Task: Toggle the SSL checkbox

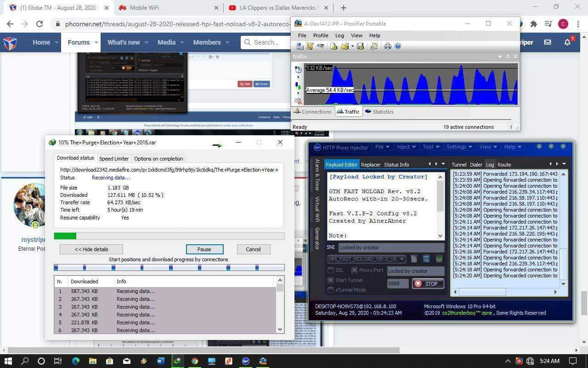Action: point(330,270)
